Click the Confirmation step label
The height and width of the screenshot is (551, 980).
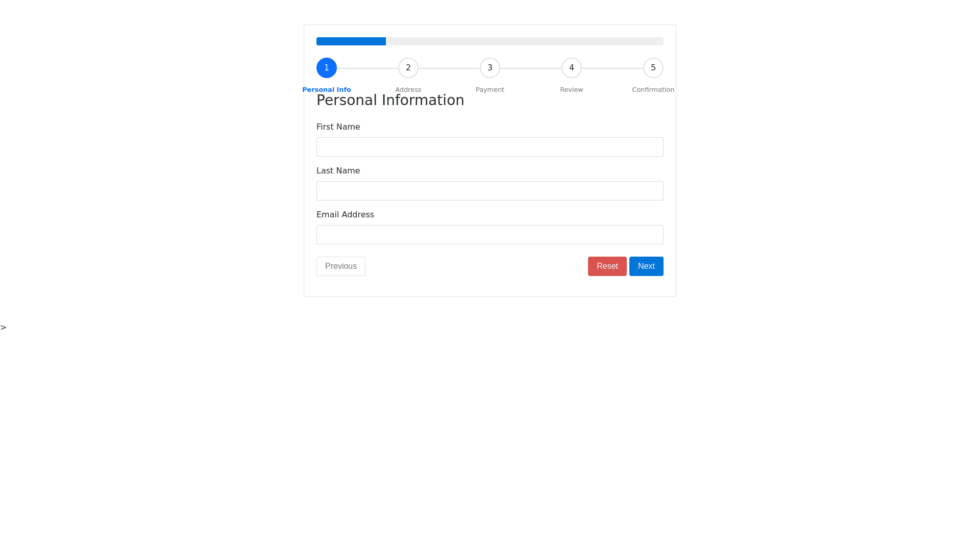pos(653,89)
